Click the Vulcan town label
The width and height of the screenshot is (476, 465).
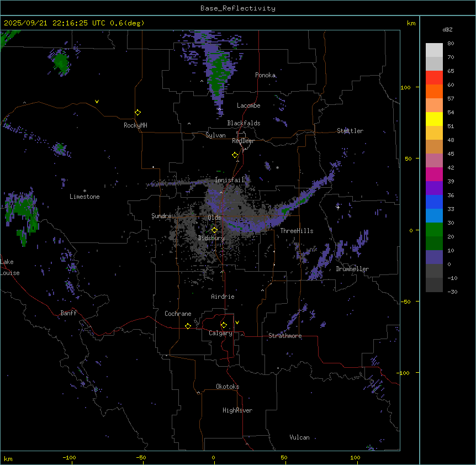299,437
